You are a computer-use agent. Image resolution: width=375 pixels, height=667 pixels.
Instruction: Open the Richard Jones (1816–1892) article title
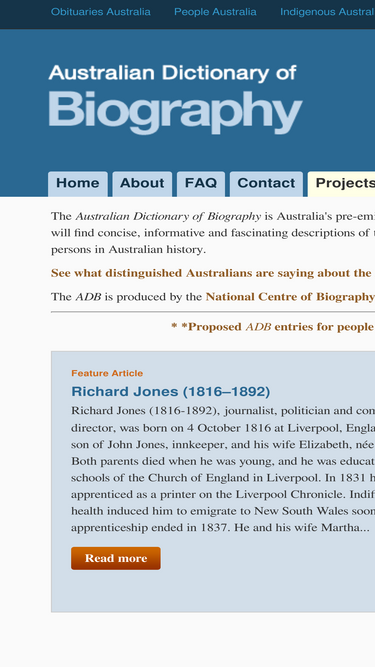coord(170,392)
